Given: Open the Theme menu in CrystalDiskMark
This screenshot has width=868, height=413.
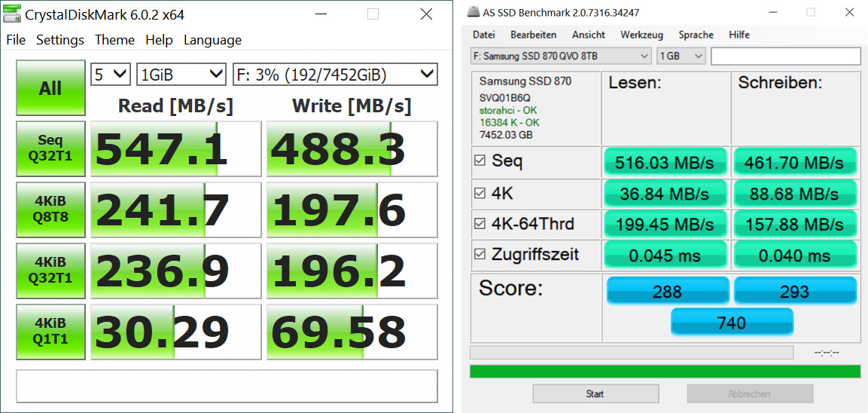Looking at the screenshot, I should pos(114,40).
